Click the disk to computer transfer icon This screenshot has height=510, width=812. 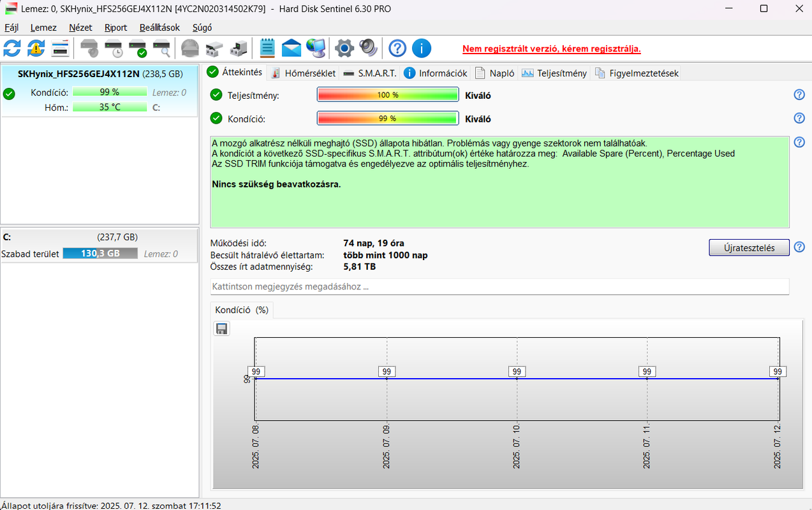(239, 48)
